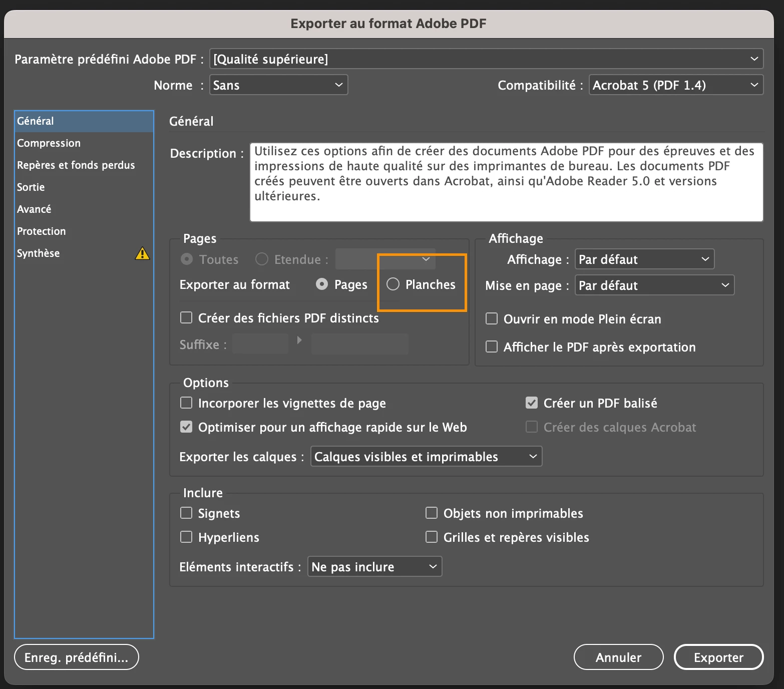Enable Créer des fichiers PDF distincts
Image resolution: width=784 pixels, height=689 pixels.
(186, 318)
